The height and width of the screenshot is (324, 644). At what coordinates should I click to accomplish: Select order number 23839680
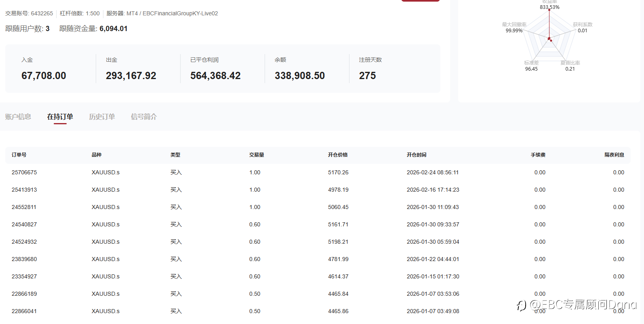tap(24, 259)
